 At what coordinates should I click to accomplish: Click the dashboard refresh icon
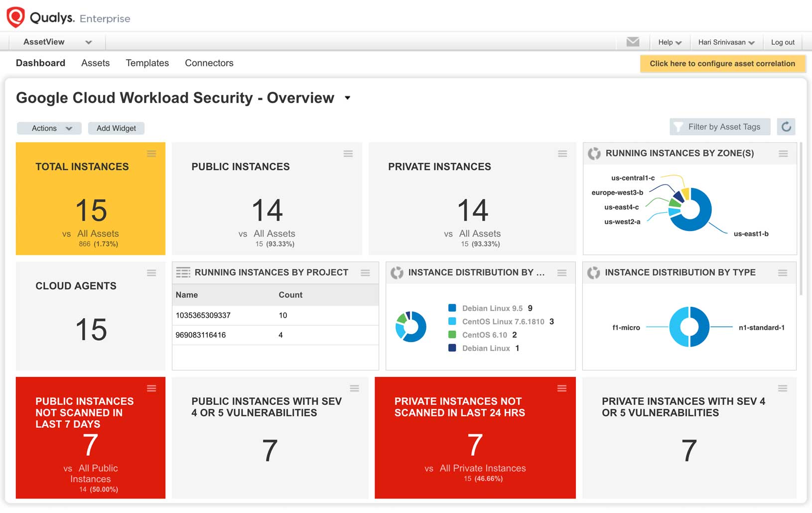(786, 127)
